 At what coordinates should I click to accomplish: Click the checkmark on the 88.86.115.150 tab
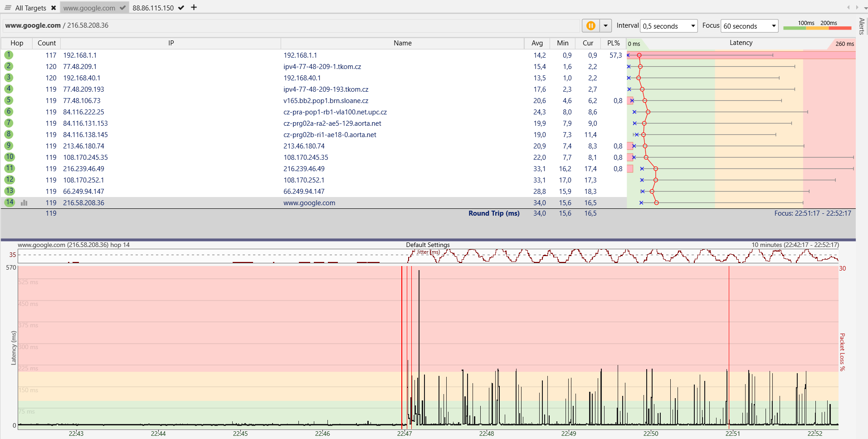[181, 8]
